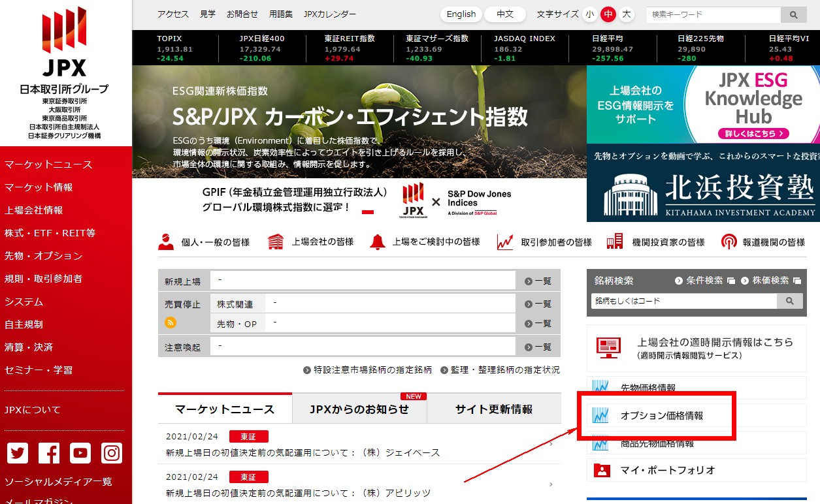Focus the 銘柄もしくはコード input field
Viewport: 820px width, 504px height.
pos(684,301)
